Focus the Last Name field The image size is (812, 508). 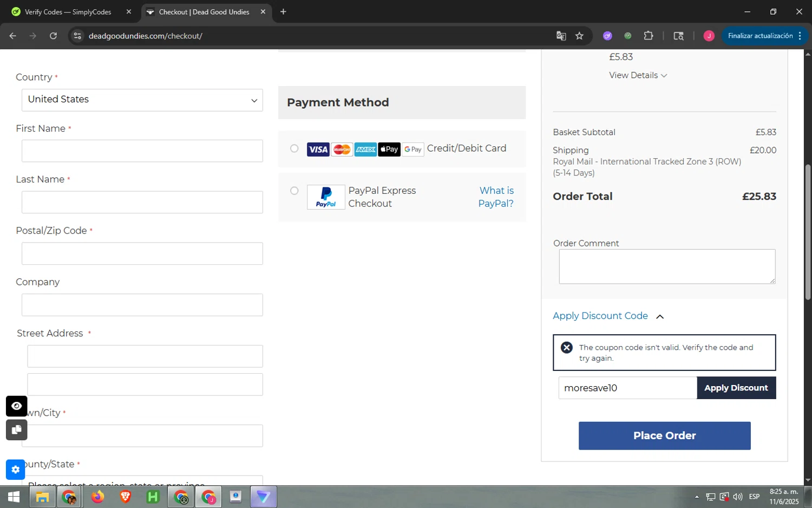(142, 202)
